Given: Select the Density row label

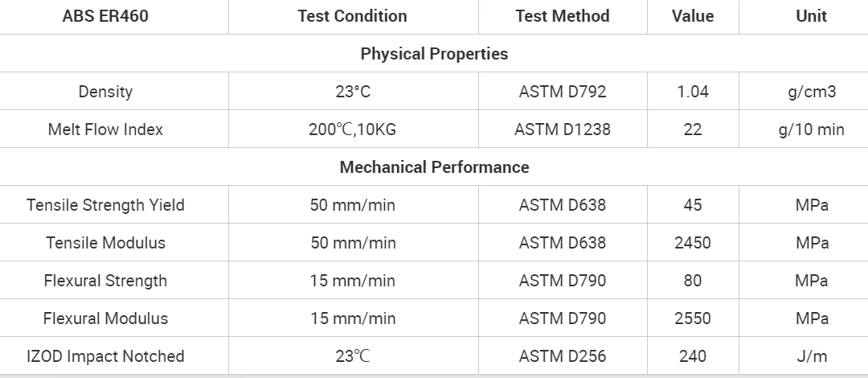Looking at the screenshot, I should pos(105,92).
